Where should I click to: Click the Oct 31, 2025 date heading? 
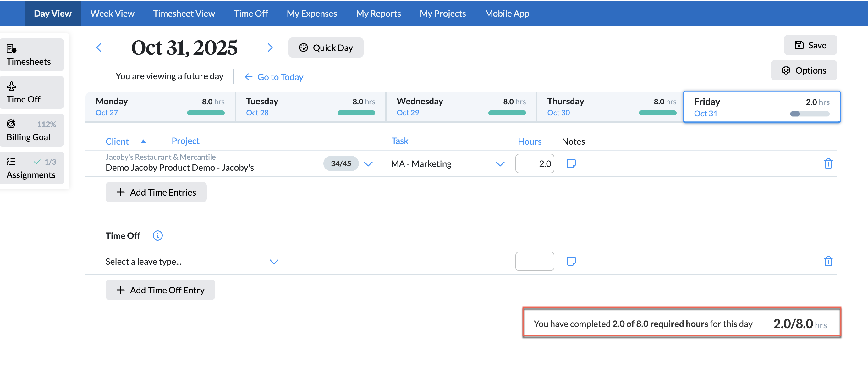pos(184,47)
